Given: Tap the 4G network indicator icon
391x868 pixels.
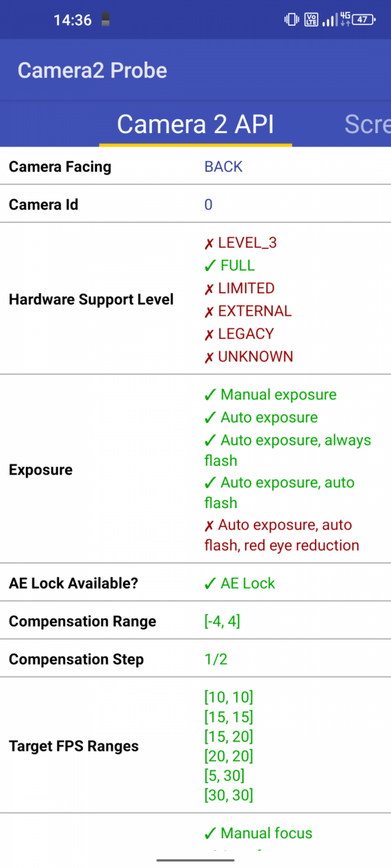Looking at the screenshot, I should click(x=346, y=20).
